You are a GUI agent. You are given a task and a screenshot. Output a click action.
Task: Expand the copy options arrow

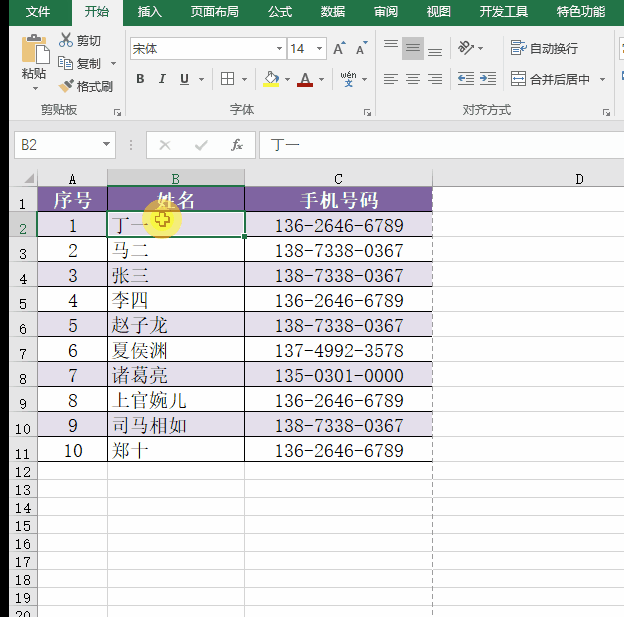coord(113,63)
